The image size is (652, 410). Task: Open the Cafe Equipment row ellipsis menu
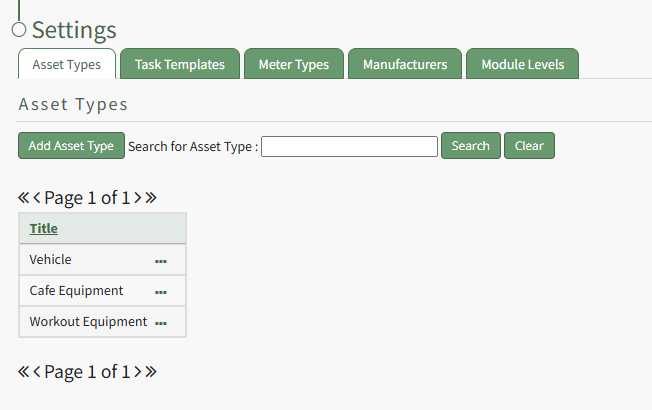161,292
